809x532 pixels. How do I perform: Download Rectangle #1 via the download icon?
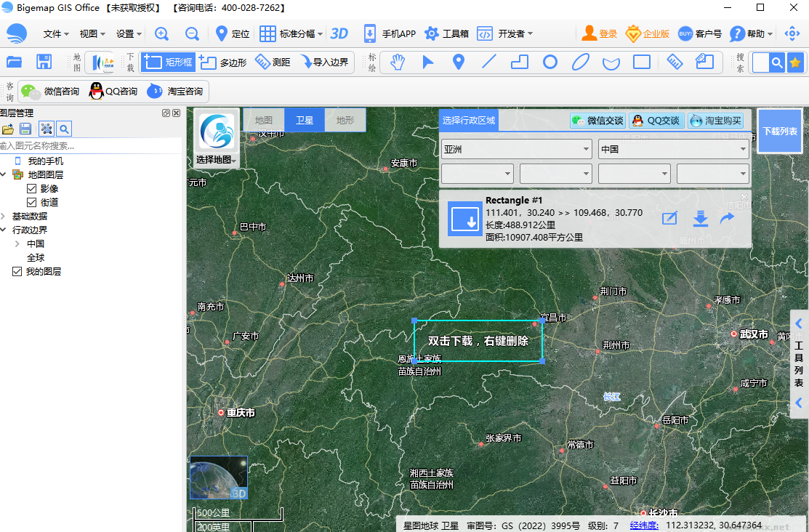click(x=700, y=219)
